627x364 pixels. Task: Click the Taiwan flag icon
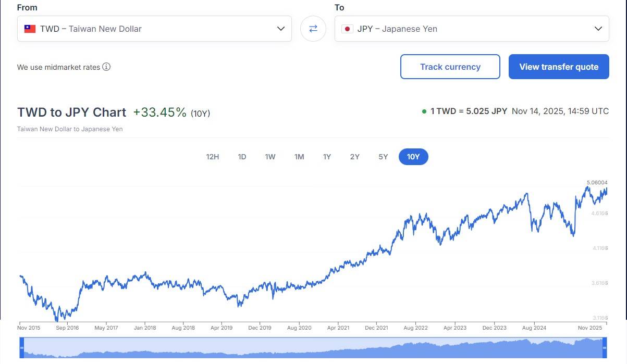[x=30, y=29]
